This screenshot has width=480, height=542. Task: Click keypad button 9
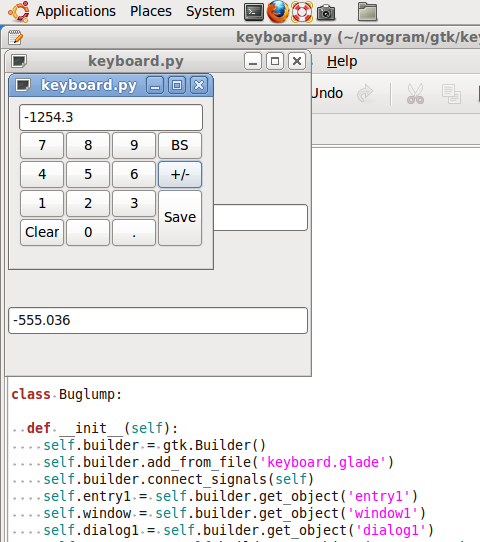(x=134, y=145)
